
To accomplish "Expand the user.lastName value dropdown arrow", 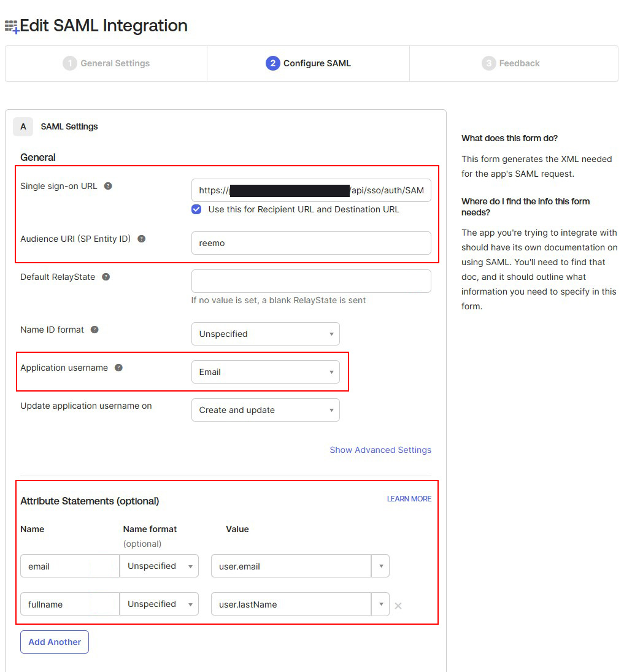I will point(380,604).
